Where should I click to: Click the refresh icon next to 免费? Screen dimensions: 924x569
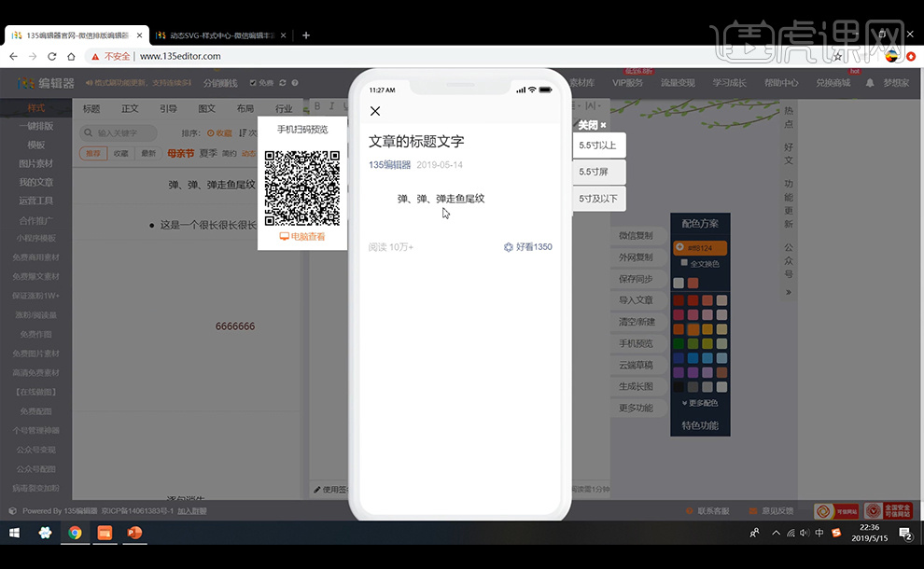point(283,83)
